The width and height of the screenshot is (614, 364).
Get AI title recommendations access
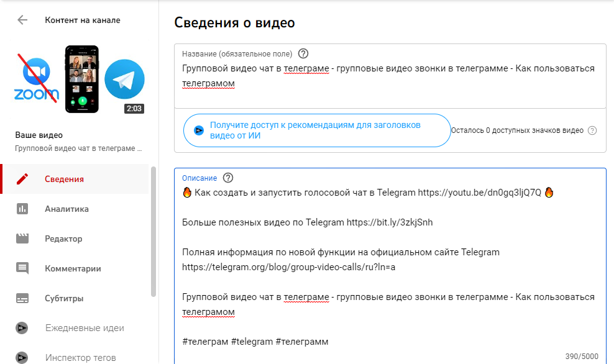tap(317, 130)
